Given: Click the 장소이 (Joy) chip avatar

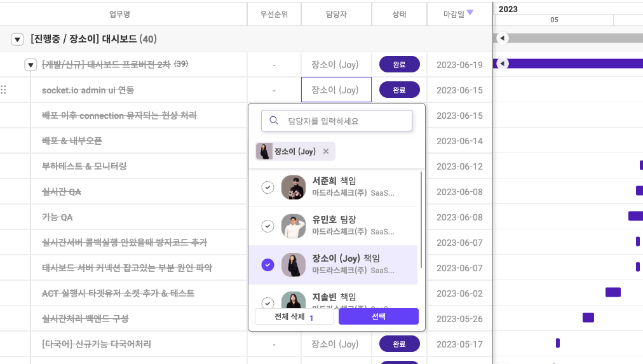Looking at the screenshot, I should [264, 151].
